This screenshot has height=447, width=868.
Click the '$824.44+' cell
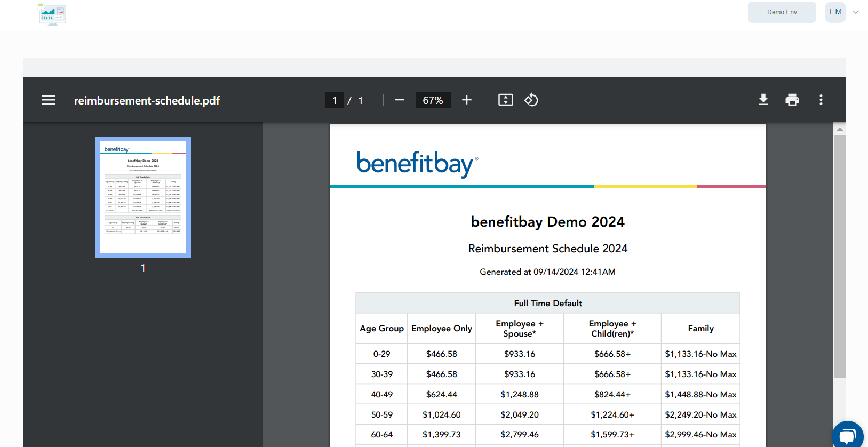(612, 395)
